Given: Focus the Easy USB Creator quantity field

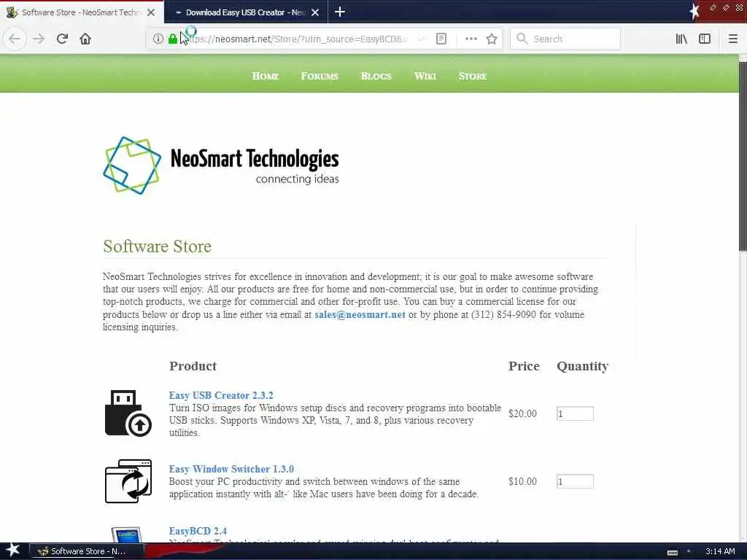Looking at the screenshot, I should click(575, 413).
